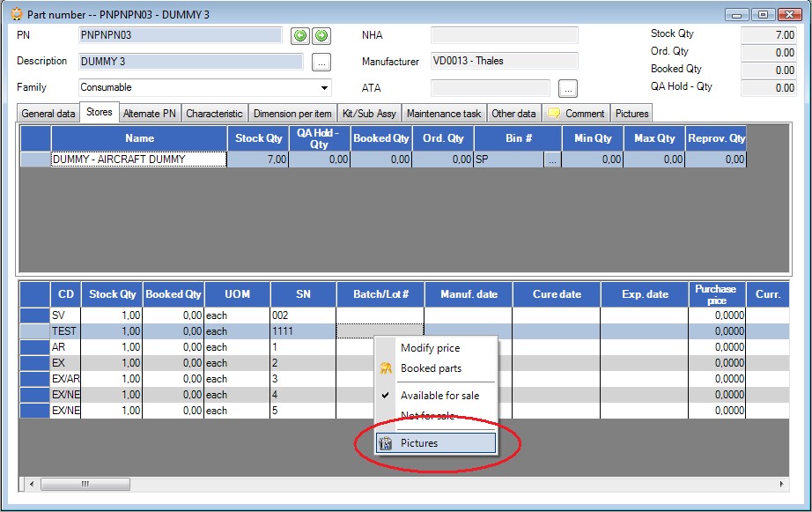
Task: Open the Kit/Sub Assy tab
Action: click(x=369, y=114)
